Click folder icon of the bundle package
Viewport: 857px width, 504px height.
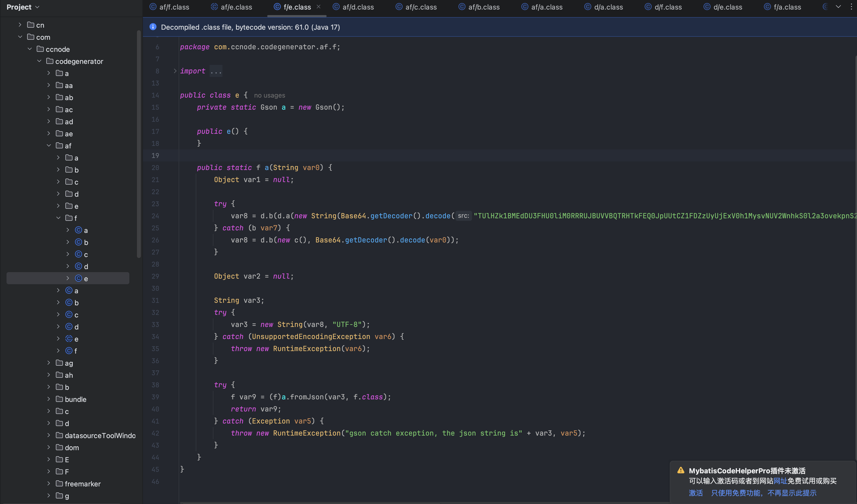(x=60, y=399)
